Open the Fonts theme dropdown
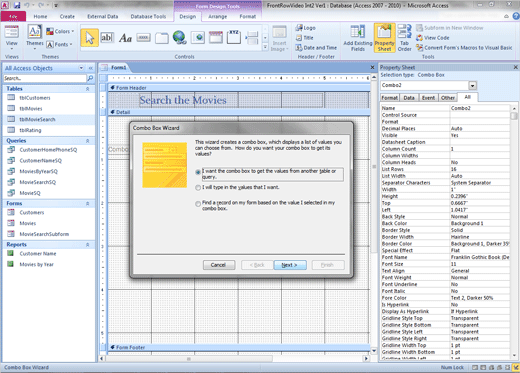Screen dimensions: 520x373 point(59,44)
